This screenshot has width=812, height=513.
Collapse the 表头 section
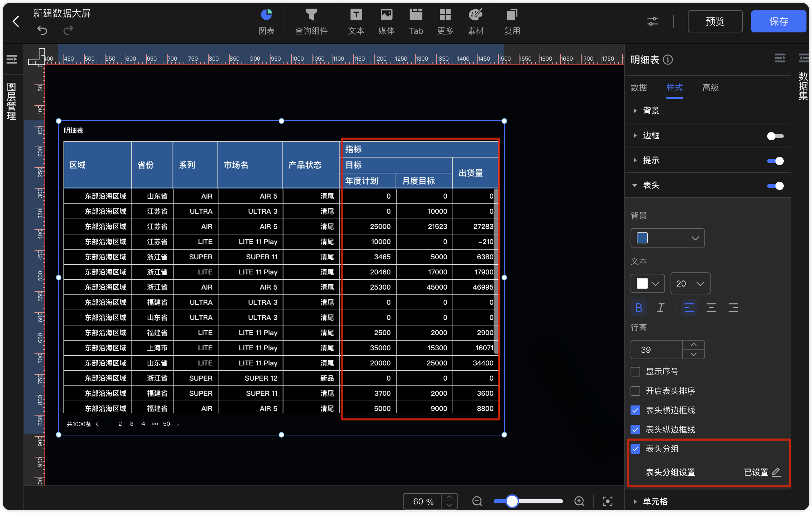635,185
